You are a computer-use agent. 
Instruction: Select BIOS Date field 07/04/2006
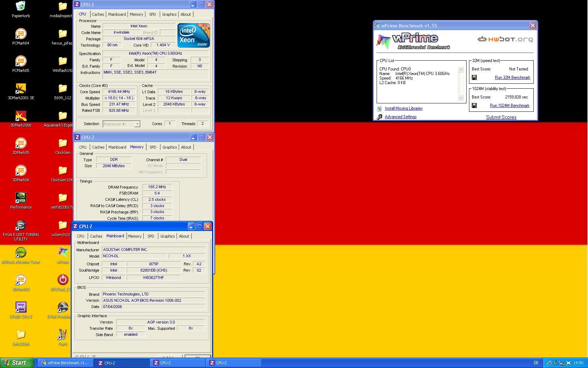(153, 307)
